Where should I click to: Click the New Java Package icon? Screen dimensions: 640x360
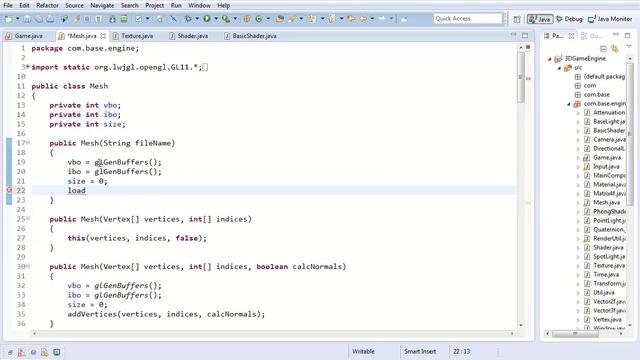click(x=247, y=19)
